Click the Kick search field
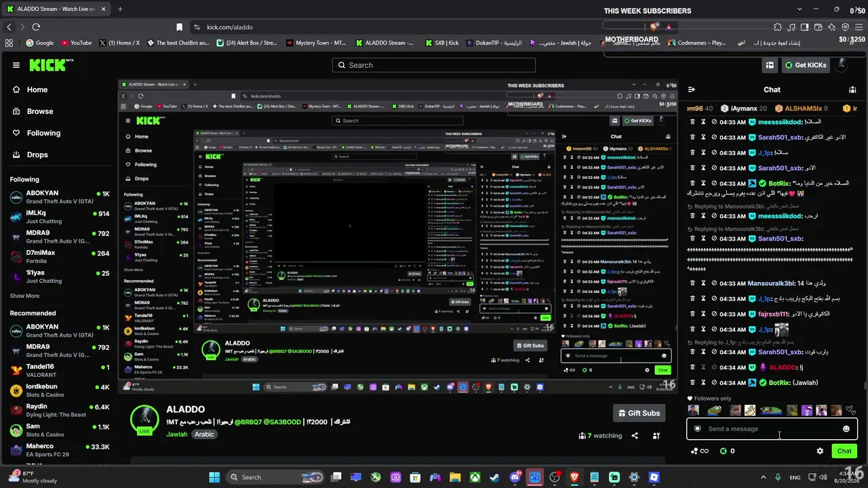 (434, 65)
